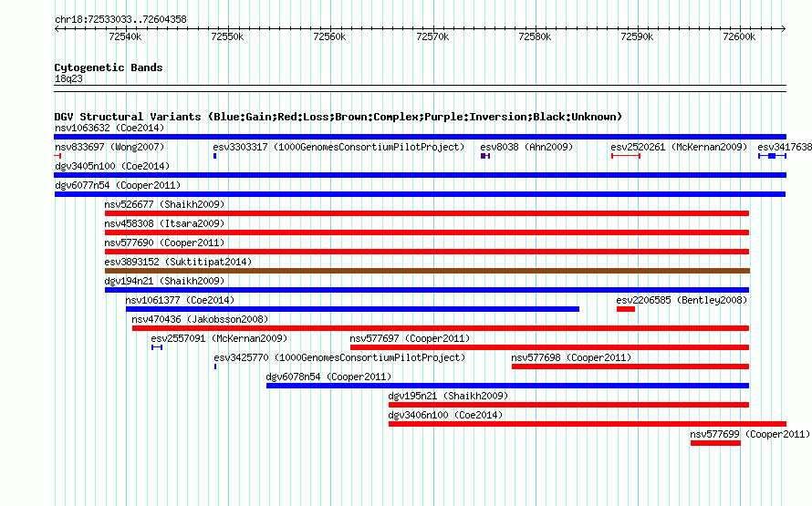Click the esv3303317 1000Genomes label

(x=338, y=147)
